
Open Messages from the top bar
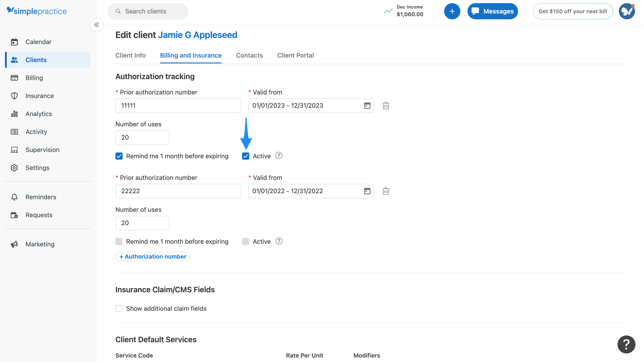[x=492, y=11]
